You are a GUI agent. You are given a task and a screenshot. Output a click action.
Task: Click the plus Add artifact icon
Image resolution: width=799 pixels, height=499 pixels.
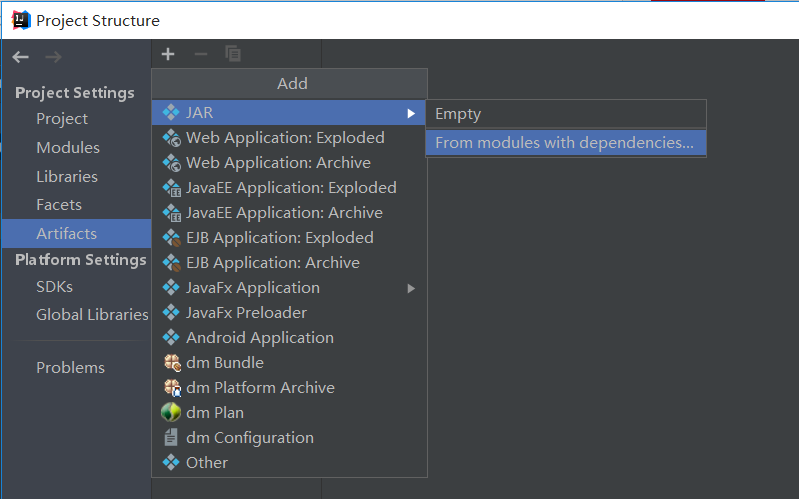pos(168,54)
